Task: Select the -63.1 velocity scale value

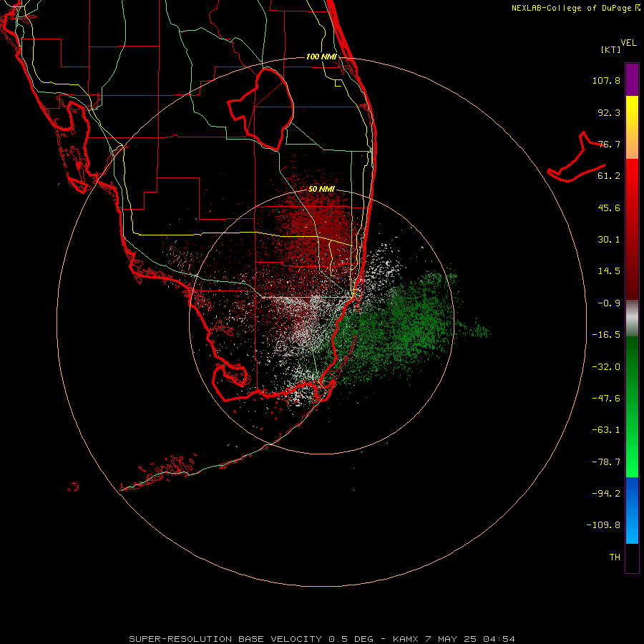Action: pos(606,430)
